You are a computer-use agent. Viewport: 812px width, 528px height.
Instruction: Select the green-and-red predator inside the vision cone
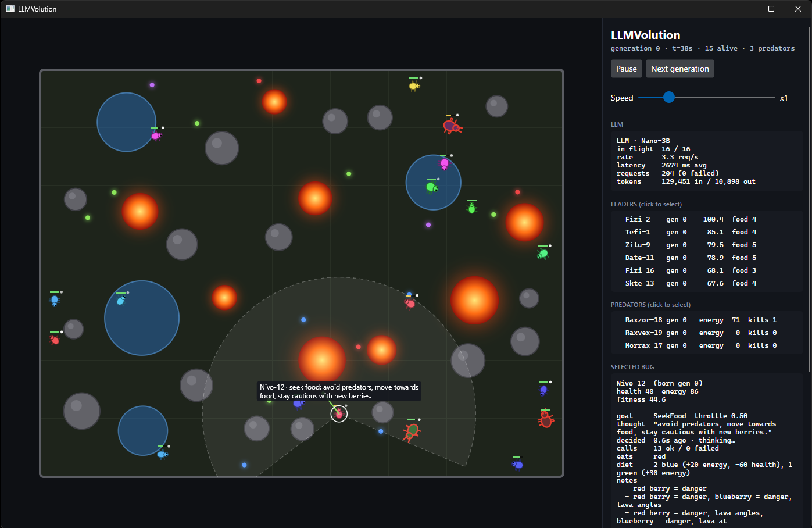coord(412,431)
